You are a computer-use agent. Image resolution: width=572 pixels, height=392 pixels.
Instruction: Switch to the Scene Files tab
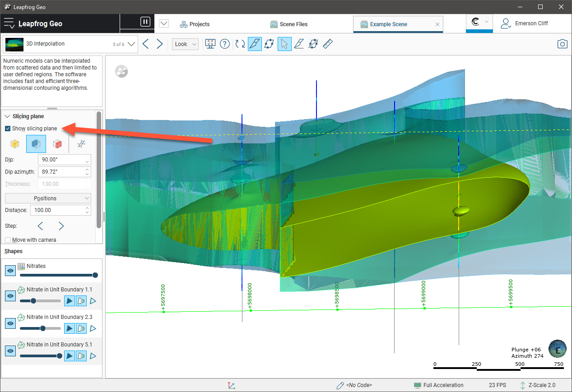(x=289, y=24)
